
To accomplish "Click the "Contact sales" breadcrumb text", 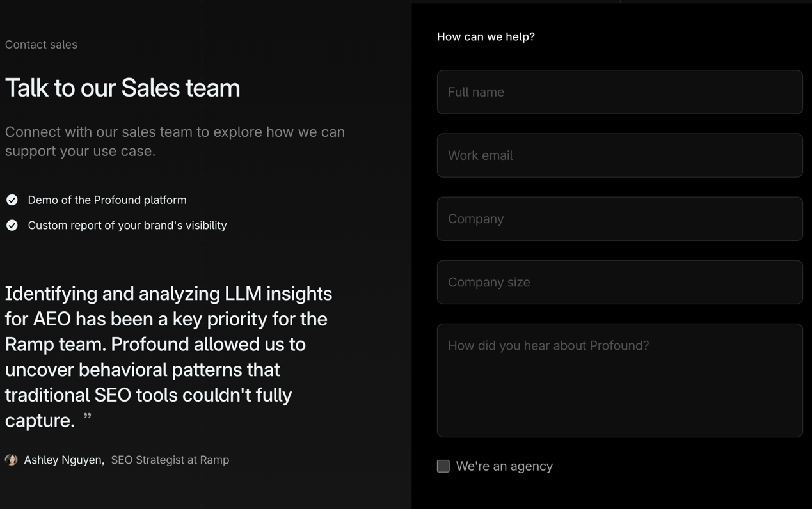I will (x=41, y=45).
